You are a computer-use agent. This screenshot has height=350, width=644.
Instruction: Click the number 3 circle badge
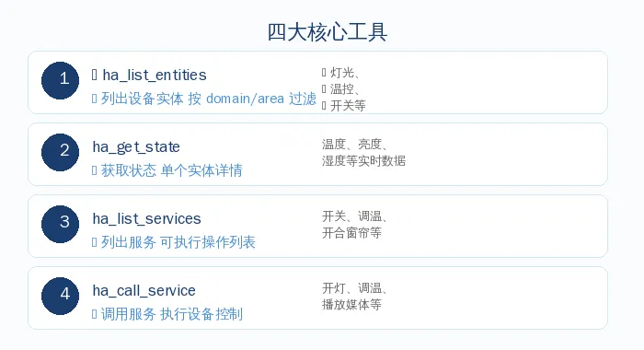(60, 224)
